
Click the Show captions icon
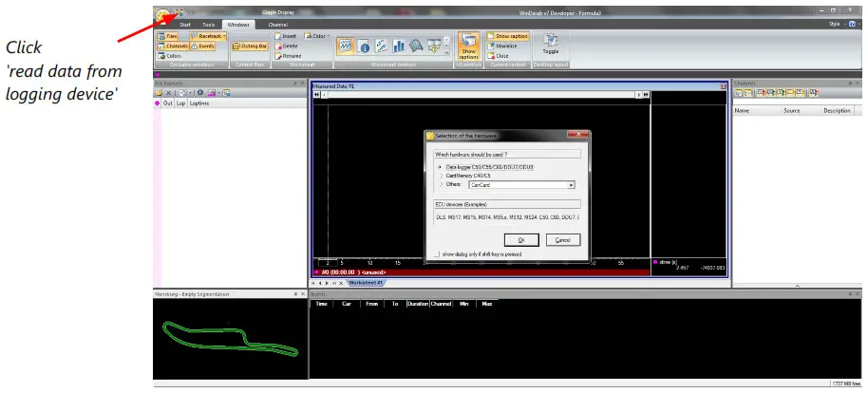[x=468, y=46]
